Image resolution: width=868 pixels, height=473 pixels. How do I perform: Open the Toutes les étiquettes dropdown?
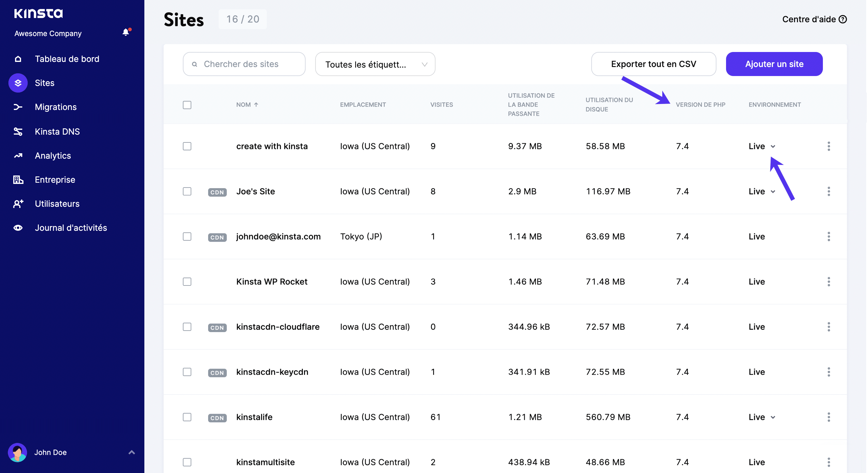coord(375,64)
